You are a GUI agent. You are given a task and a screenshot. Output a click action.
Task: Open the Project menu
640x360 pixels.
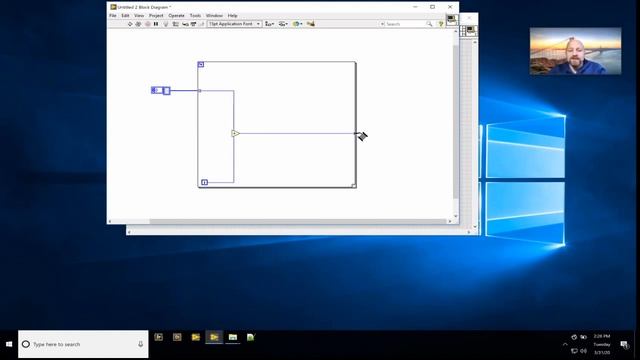[x=156, y=16]
